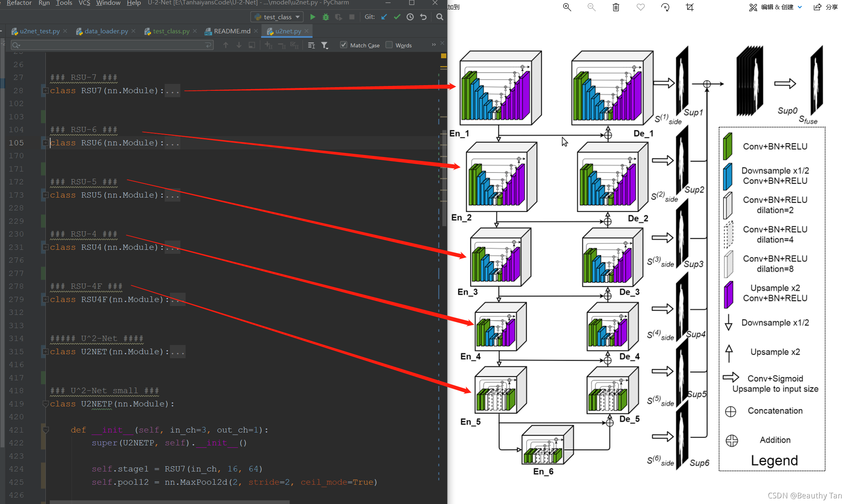Screen dimensions: 848x504
Task: Expand the collapsed RSU7 class
Action: point(45,91)
